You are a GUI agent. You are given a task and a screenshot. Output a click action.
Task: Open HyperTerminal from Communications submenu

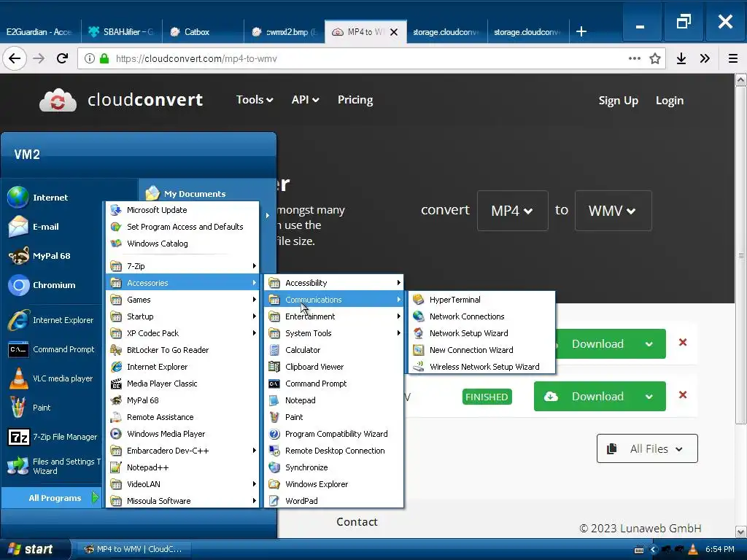(481, 300)
